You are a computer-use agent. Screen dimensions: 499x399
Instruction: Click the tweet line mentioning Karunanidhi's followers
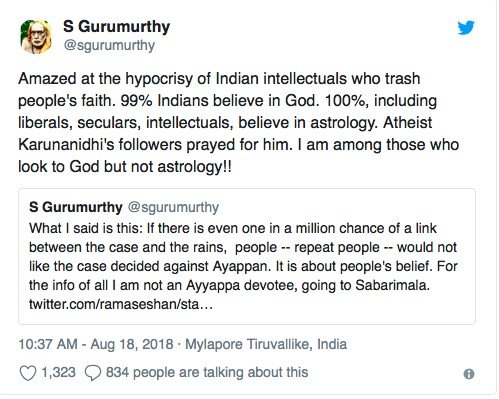tap(238, 145)
